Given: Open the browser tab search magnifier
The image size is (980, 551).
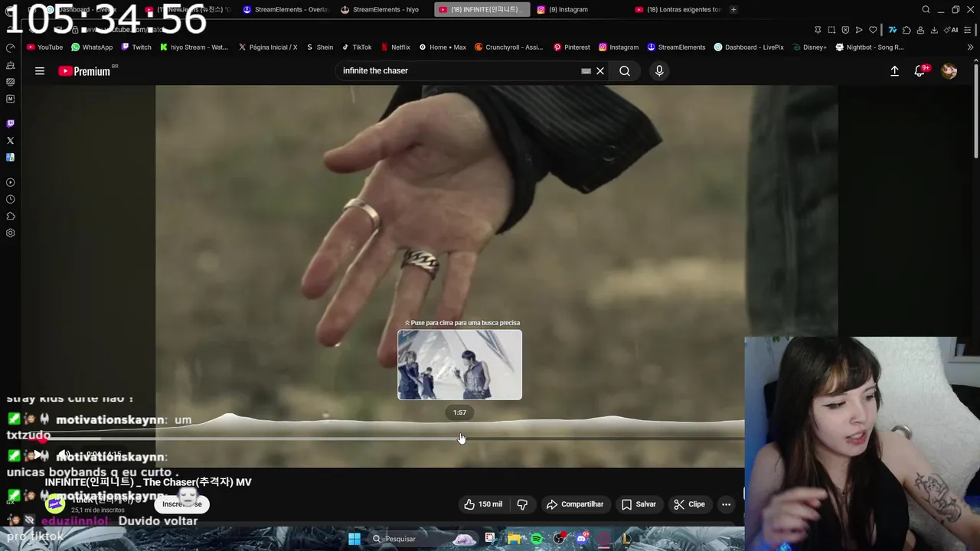Looking at the screenshot, I should click(926, 10).
